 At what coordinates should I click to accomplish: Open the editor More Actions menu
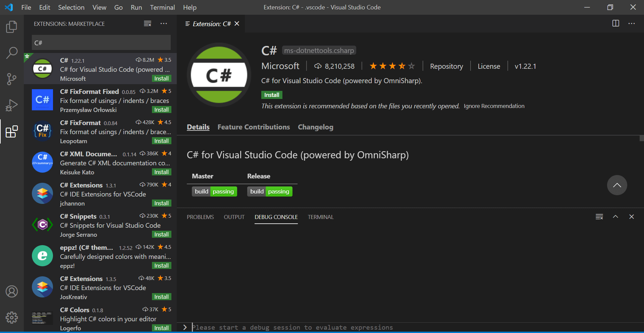(632, 23)
